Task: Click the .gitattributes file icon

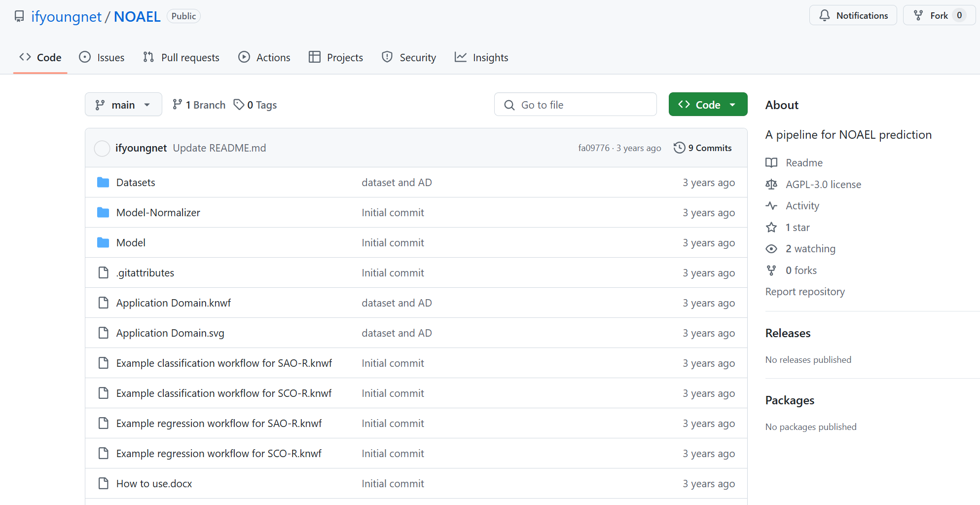Action: [x=103, y=272]
